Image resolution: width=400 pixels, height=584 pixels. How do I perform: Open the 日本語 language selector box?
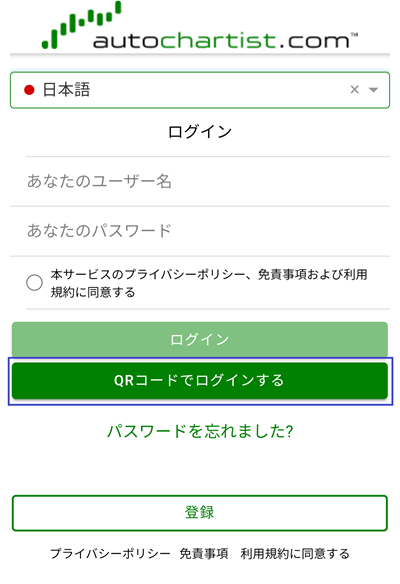click(x=200, y=90)
